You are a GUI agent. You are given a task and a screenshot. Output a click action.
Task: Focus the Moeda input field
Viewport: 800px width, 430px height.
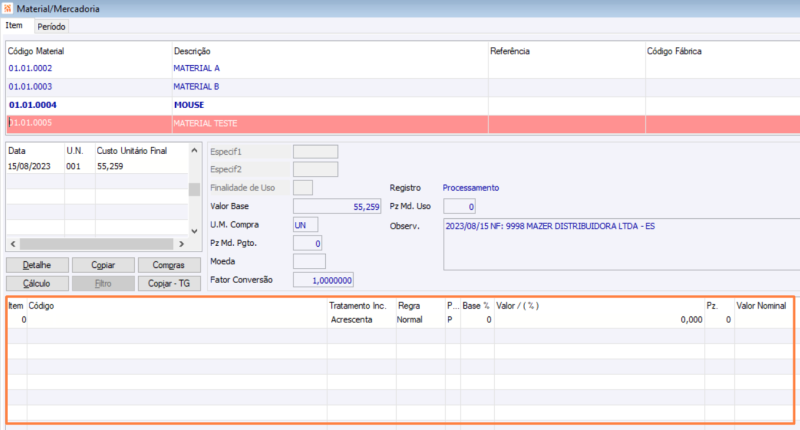[309, 262]
